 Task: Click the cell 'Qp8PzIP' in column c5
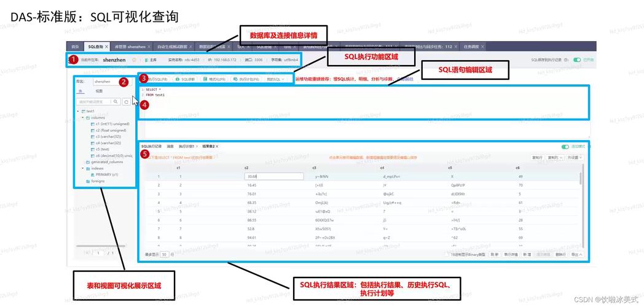click(x=458, y=185)
